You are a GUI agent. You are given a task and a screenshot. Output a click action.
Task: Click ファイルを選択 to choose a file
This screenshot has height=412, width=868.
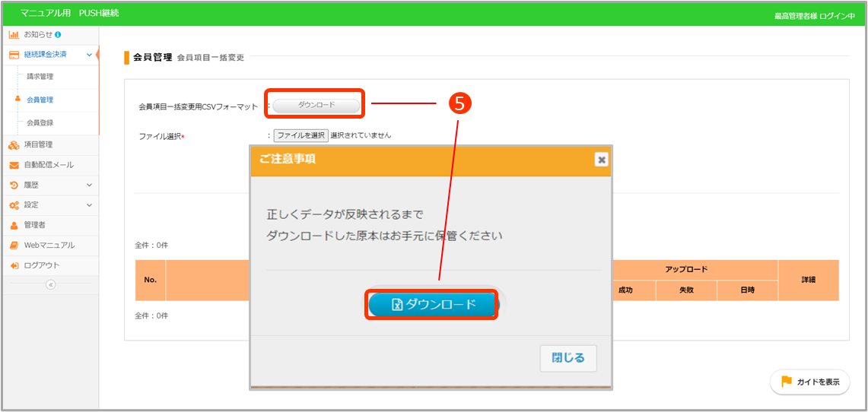tap(301, 135)
